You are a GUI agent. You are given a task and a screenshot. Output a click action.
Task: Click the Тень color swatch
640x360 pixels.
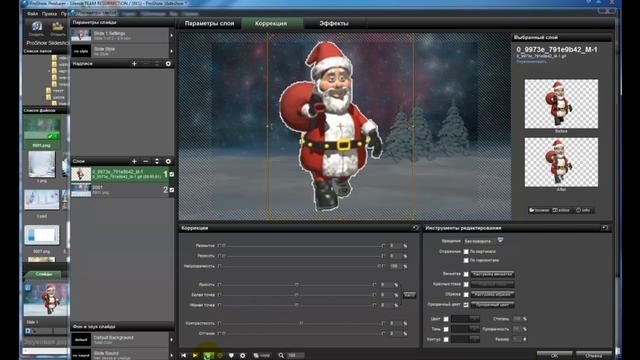click(x=465, y=329)
